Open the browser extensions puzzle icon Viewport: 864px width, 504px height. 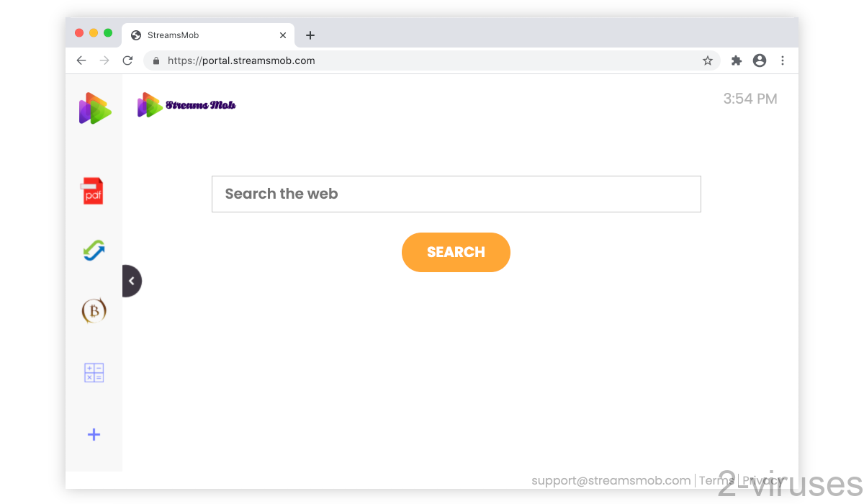pos(736,60)
